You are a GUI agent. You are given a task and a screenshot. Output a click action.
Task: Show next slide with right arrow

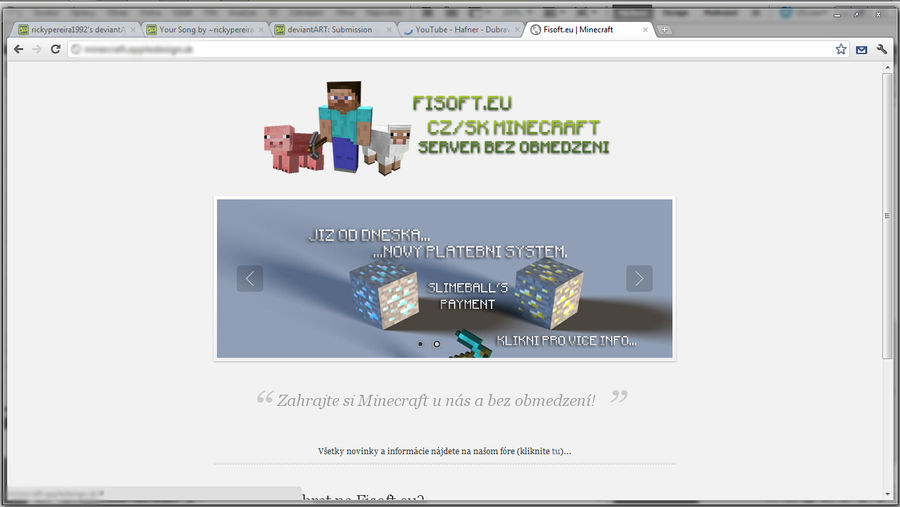(x=639, y=278)
